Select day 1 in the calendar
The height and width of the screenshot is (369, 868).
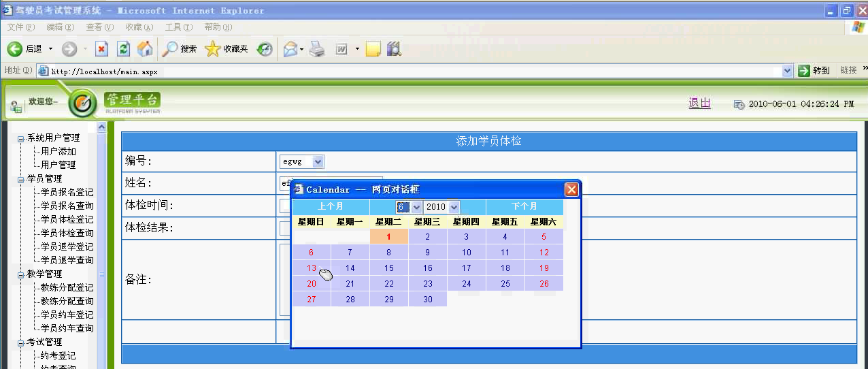click(388, 236)
